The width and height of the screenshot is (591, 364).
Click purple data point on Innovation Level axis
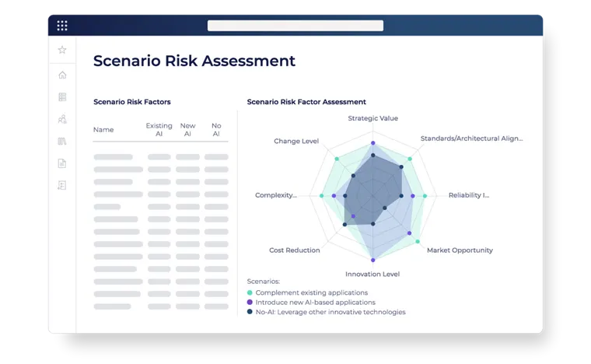pyautogui.click(x=372, y=260)
